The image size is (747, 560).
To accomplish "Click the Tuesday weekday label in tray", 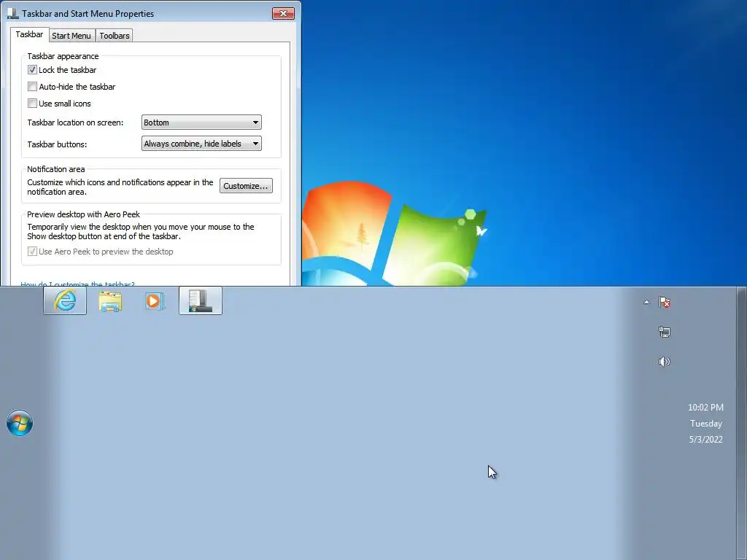I will click(x=706, y=424).
